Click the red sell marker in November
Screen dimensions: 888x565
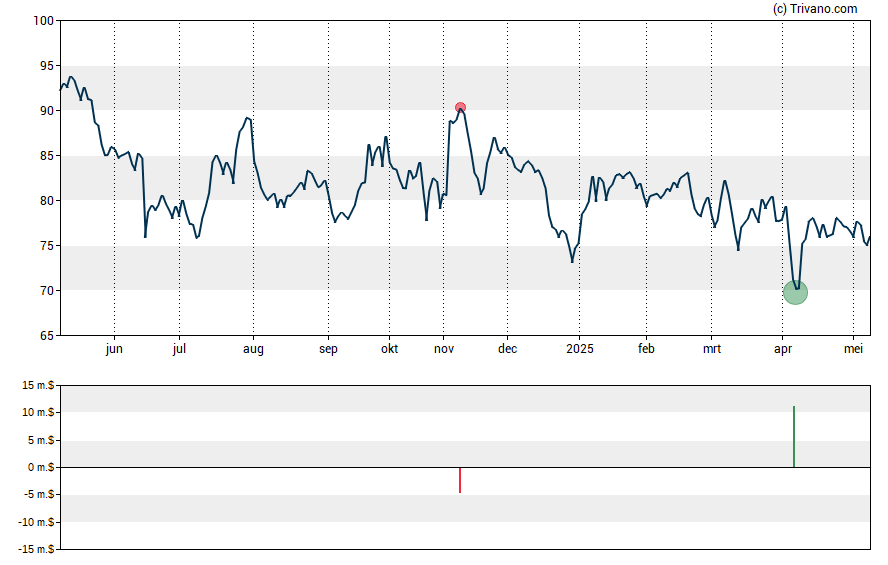[460, 108]
